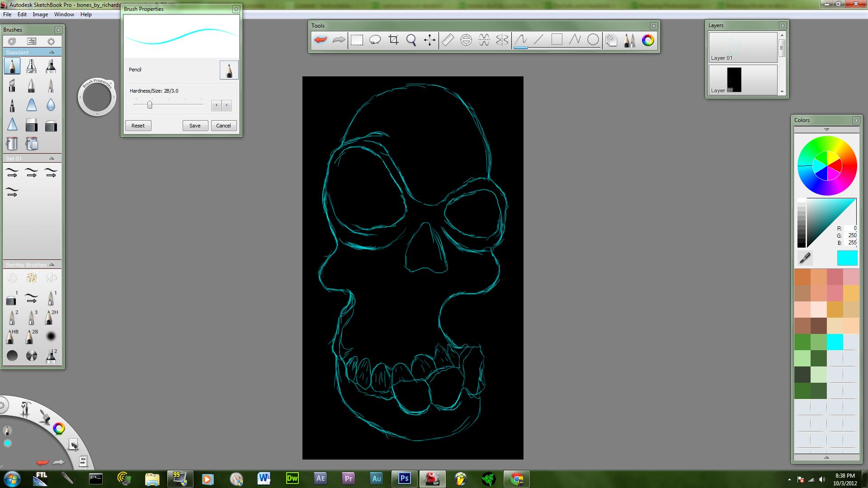Click the Hardness/Size slider handle
868x488 pixels.
(150, 105)
